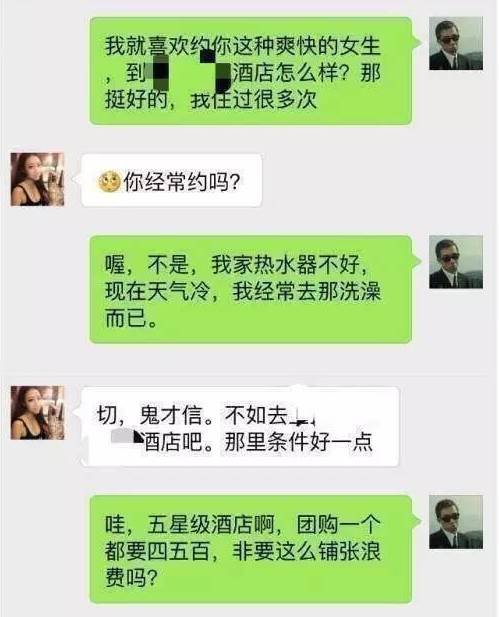Tap woman's avatar beside '切,鬼才信' message
The height and width of the screenshot is (617, 499).
(37, 413)
